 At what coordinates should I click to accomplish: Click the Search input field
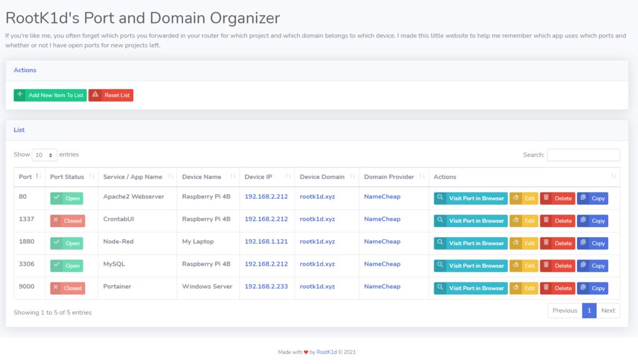pyautogui.click(x=583, y=155)
